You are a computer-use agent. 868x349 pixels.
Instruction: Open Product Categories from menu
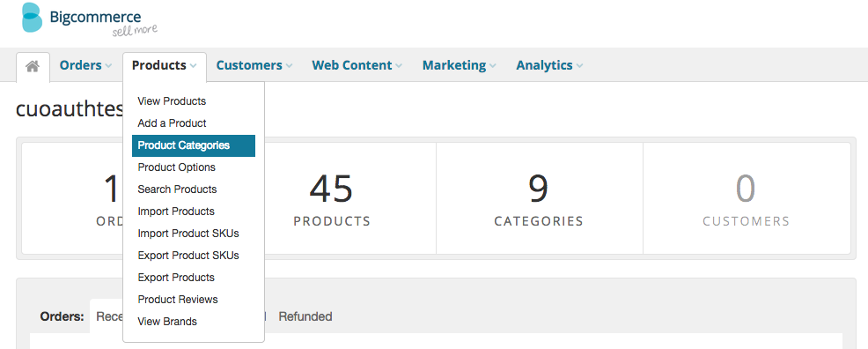[x=193, y=145]
